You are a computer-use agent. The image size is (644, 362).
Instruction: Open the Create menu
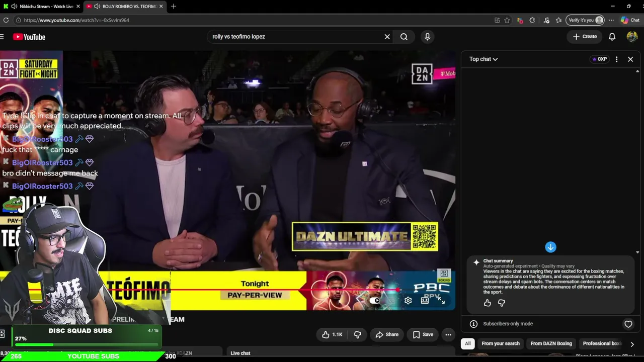pyautogui.click(x=585, y=37)
